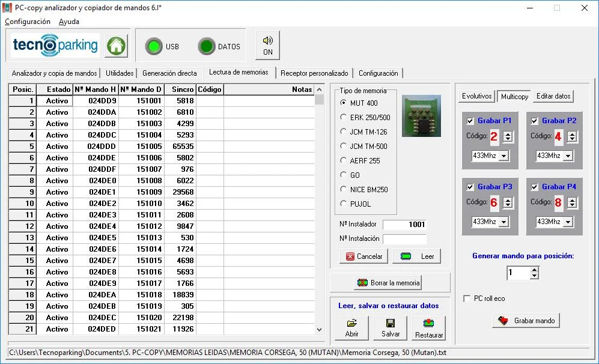Open file with the Abrir button
This screenshot has width=599, height=364.
tap(351, 328)
